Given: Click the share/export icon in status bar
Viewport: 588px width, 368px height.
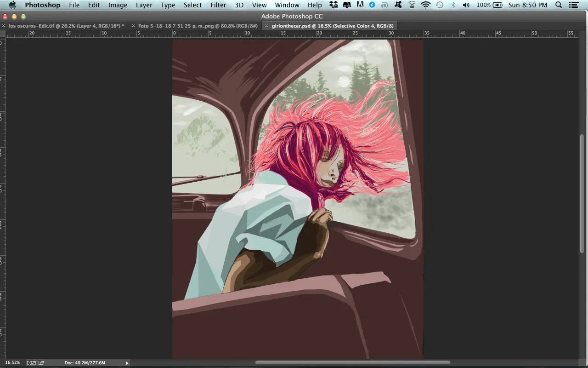Looking at the screenshot, I should tap(41, 362).
